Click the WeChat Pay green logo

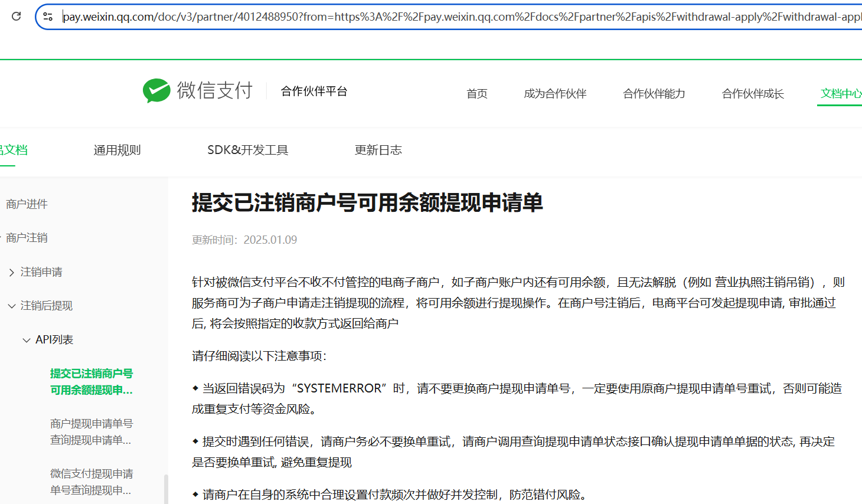click(x=156, y=90)
